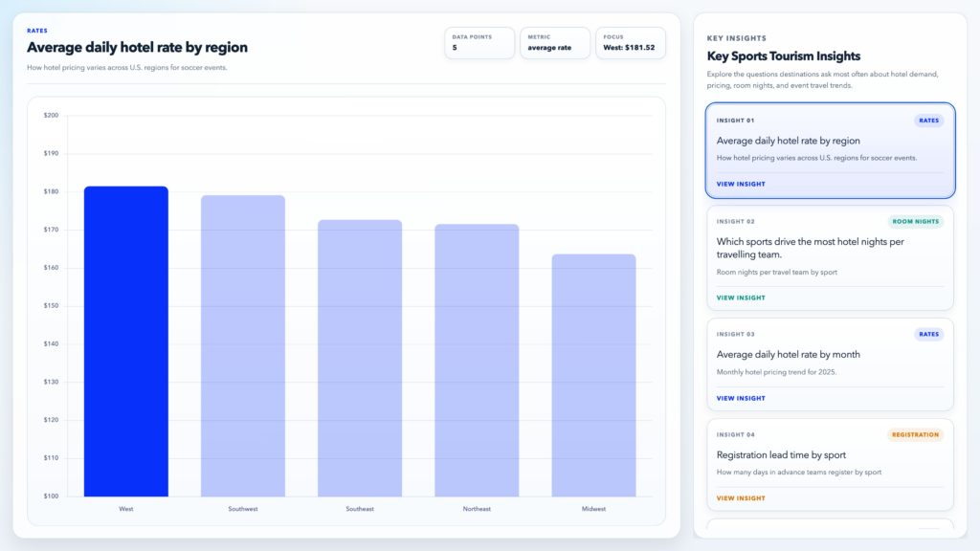This screenshot has height=551, width=980.
Task: Select the Southeast bar
Action: click(360, 359)
